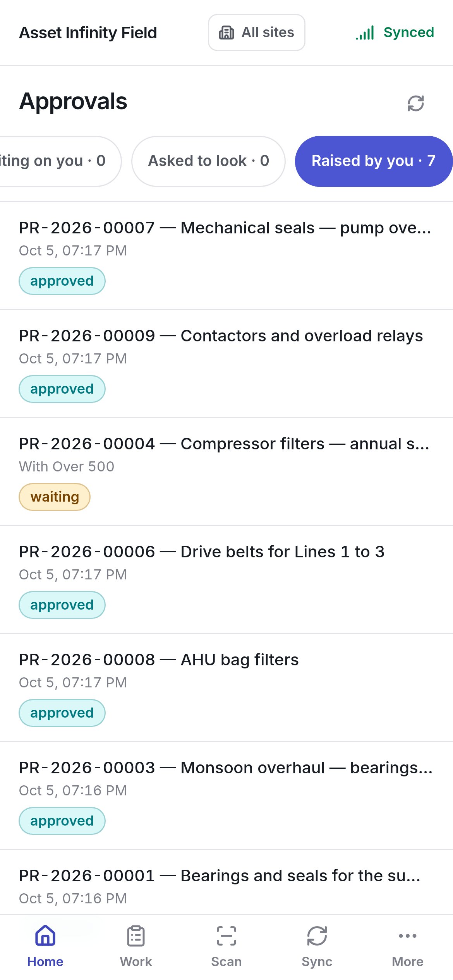Open PR-2026-00009 Contactors and overload relays
The image size is (453, 980).
point(226,363)
